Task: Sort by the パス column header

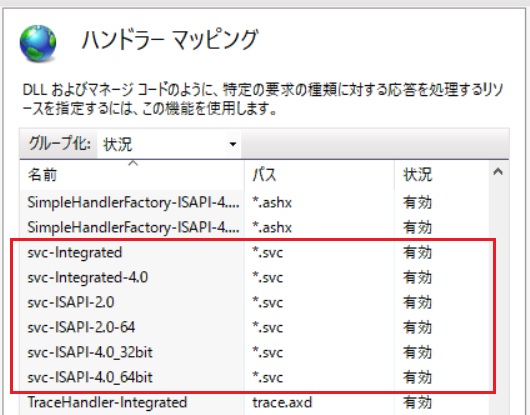Action: [319, 175]
